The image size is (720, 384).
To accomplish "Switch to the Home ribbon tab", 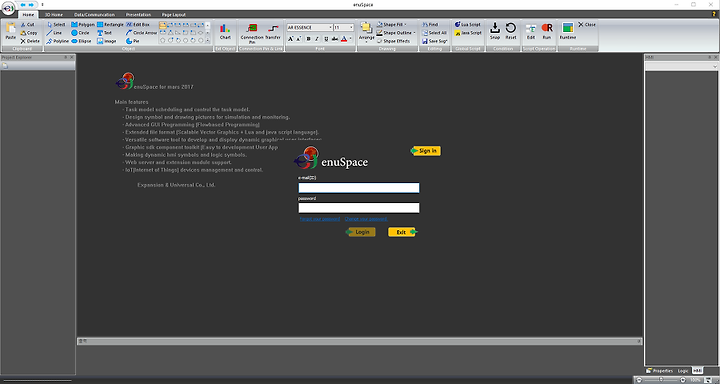I will pyautogui.click(x=28, y=15).
